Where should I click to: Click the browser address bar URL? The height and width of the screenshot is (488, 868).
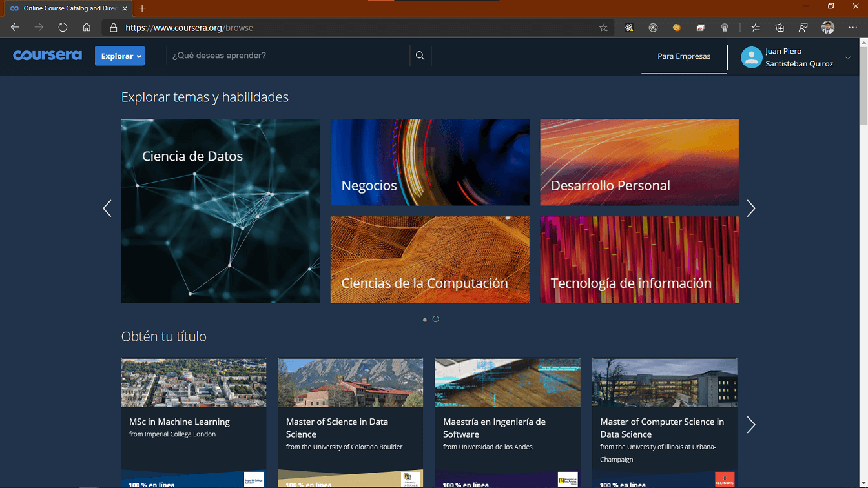[x=189, y=28]
